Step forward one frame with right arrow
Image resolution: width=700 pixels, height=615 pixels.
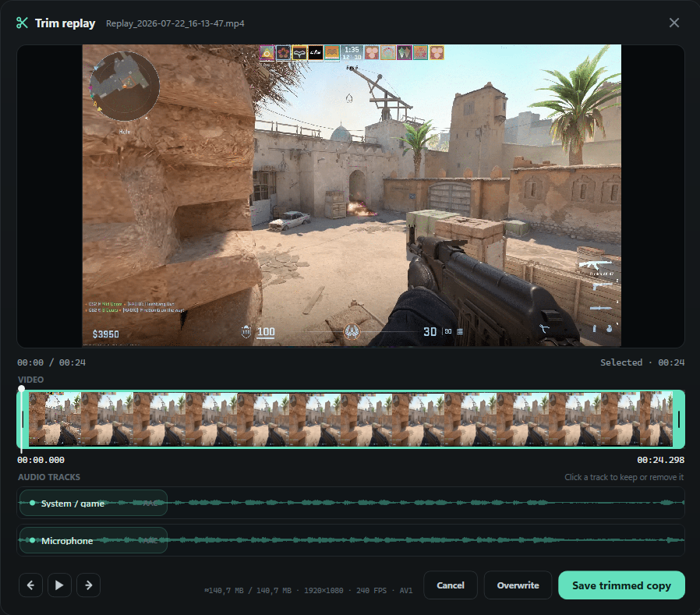coord(88,585)
